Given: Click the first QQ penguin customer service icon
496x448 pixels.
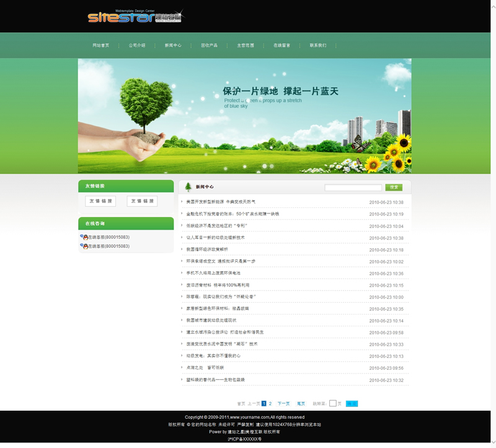Looking at the screenshot, I should pyautogui.click(x=84, y=237).
